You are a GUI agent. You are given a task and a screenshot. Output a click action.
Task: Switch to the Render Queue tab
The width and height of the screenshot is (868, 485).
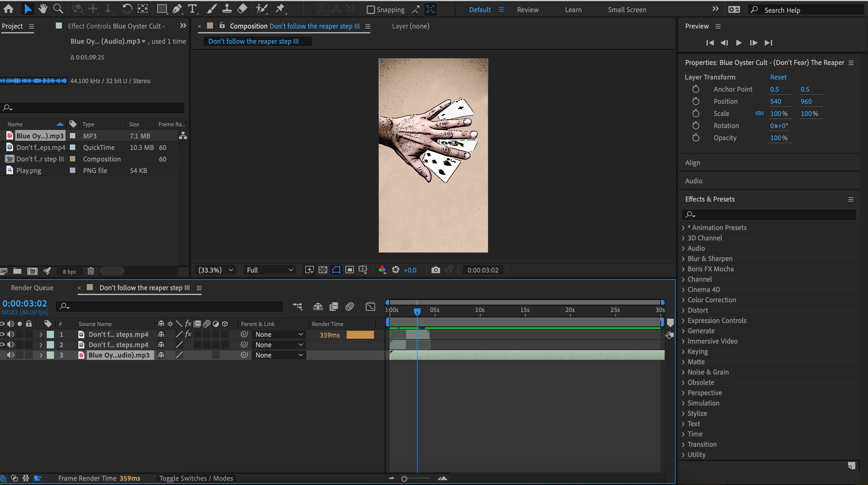click(32, 287)
